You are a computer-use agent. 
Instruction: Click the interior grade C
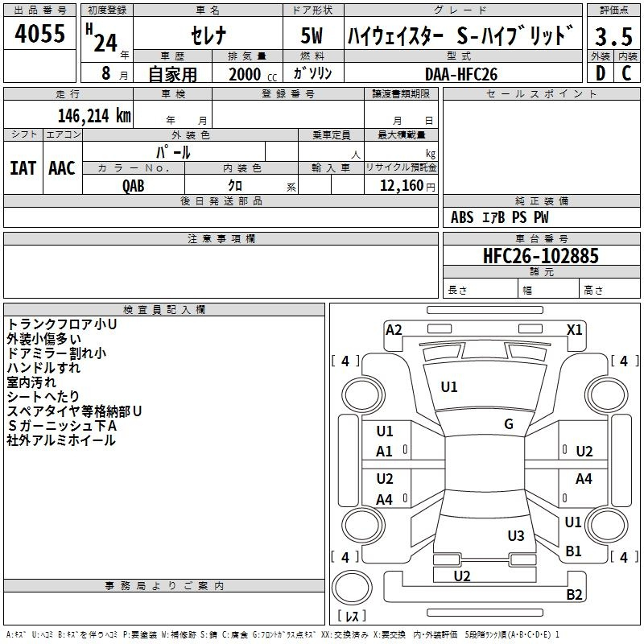click(x=626, y=73)
